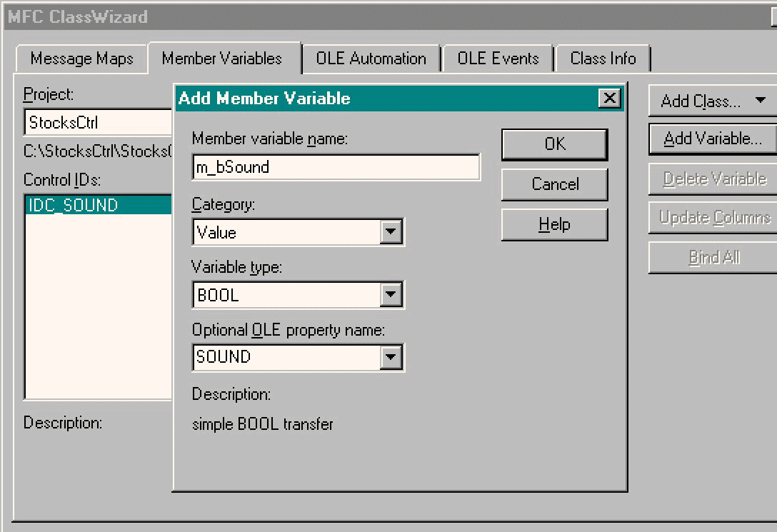777x532 pixels.
Task: Close the Add Member Variable dialog
Action: (609, 98)
